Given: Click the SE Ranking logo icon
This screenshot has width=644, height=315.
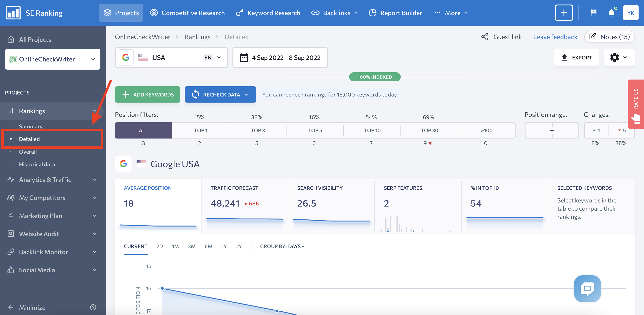Looking at the screenshot, I should point(13,13).
